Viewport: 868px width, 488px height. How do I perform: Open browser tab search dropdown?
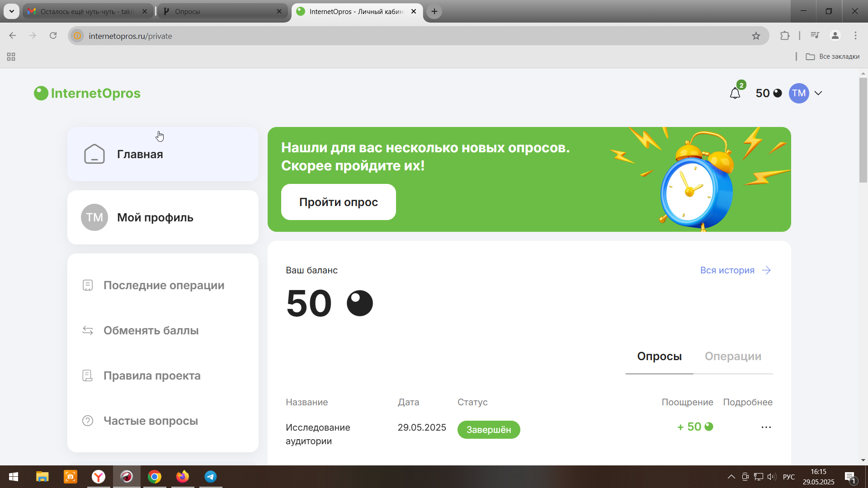coord(11,11)
